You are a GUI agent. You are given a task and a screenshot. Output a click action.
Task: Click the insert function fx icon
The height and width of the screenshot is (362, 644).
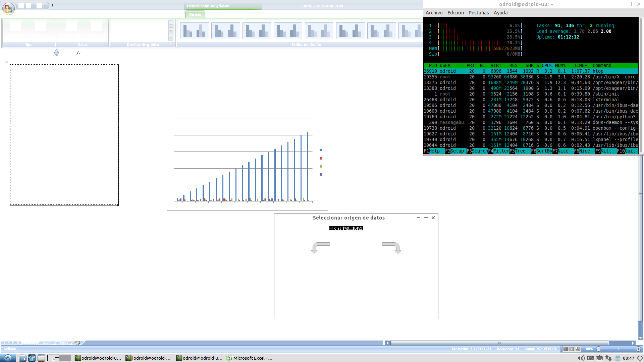click(x=78, y=53)
